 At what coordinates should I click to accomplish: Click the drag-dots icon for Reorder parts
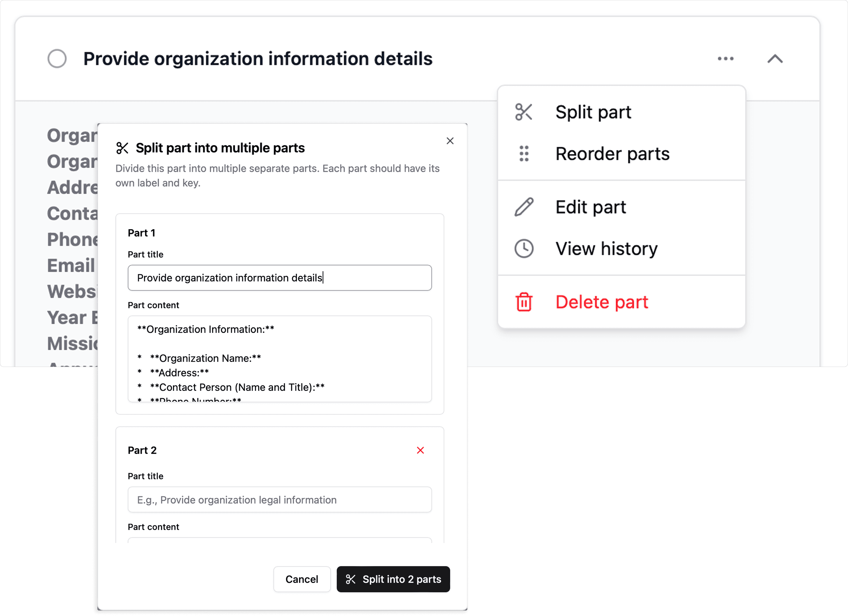pyautogui.click(x=524, y=154)
